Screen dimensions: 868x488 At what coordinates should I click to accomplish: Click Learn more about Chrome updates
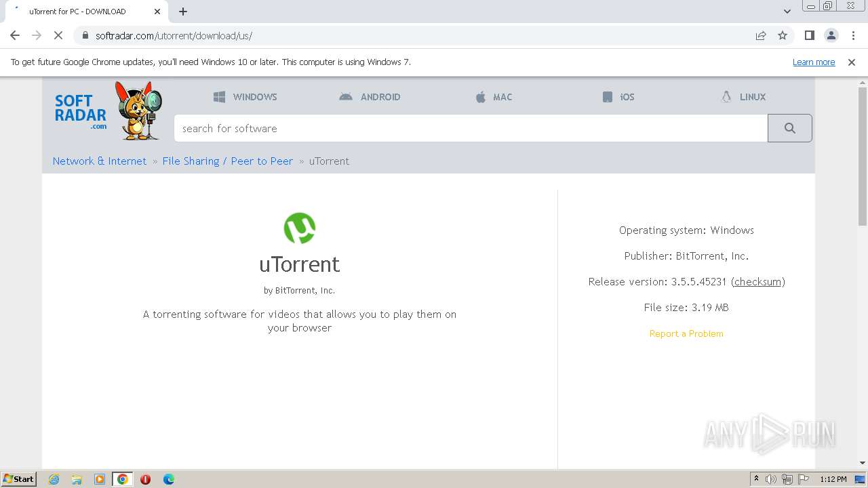coord(814,62)
